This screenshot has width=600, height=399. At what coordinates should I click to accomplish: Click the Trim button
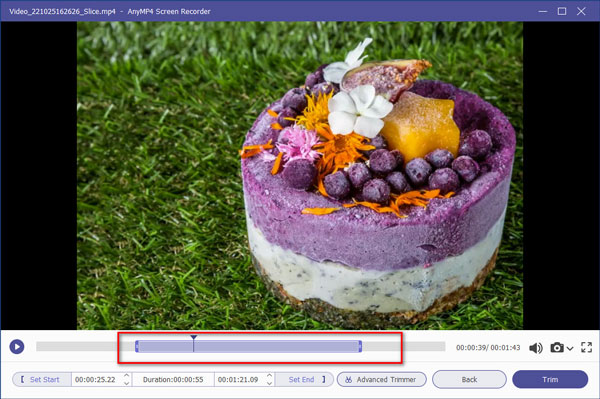point(550,379)
